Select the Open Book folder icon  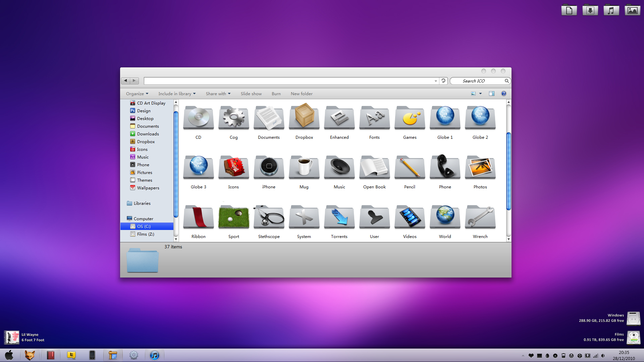click(x=375, y=167)
